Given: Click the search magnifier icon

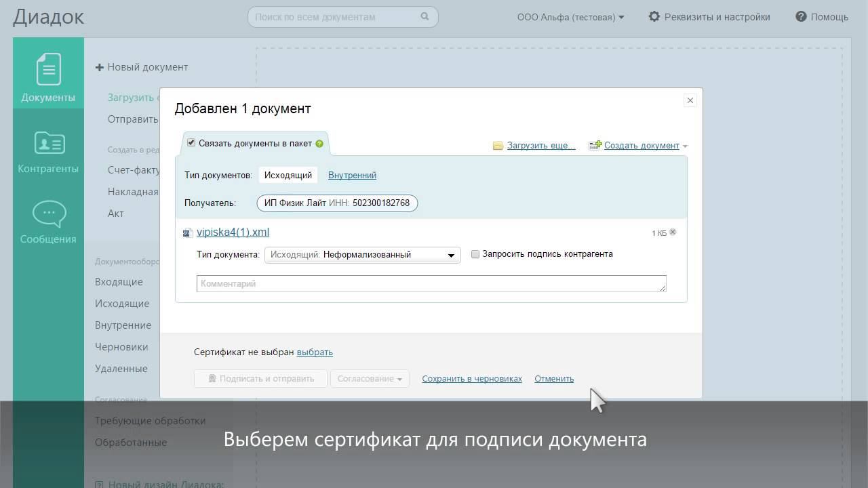Looking at the screenshot, I should pyautogui.click(x=425, y=17).
